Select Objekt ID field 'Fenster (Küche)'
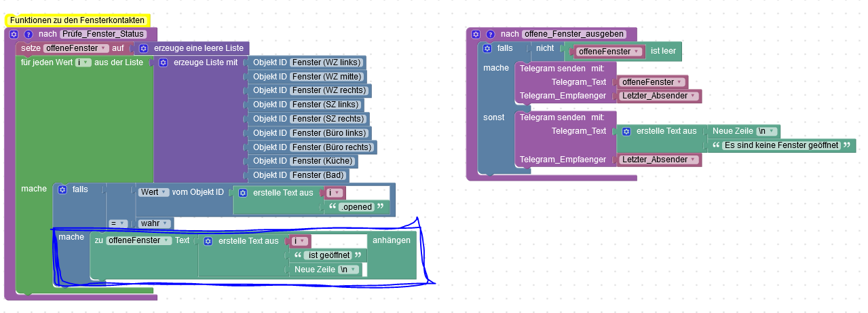The image size is (868, 313). tap(322, 161)
